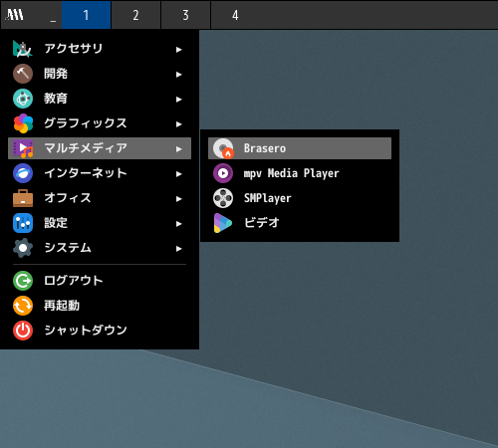498x448 pixels.
Task: Click the 設定 blue sliders icon
Action: 23,223
